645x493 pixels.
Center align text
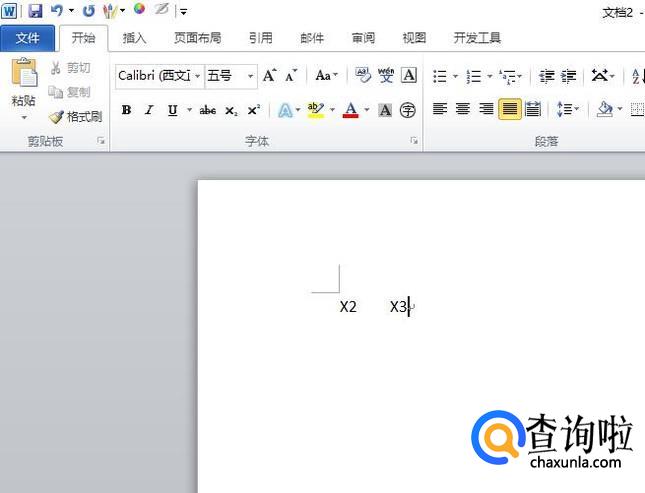(x=463, y=109)
